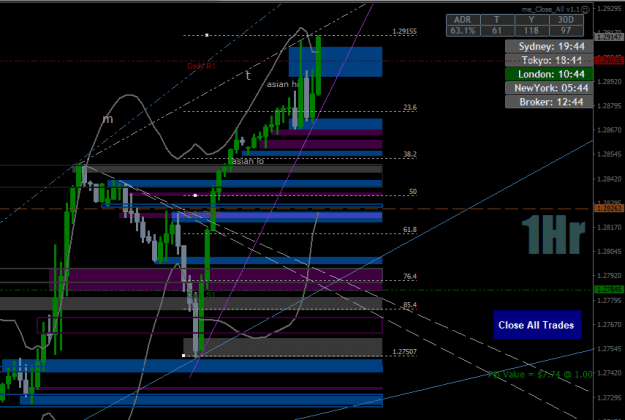Screen dimensions: 625x420
Task: Click the asian lo text label
Action: point(248,161)
